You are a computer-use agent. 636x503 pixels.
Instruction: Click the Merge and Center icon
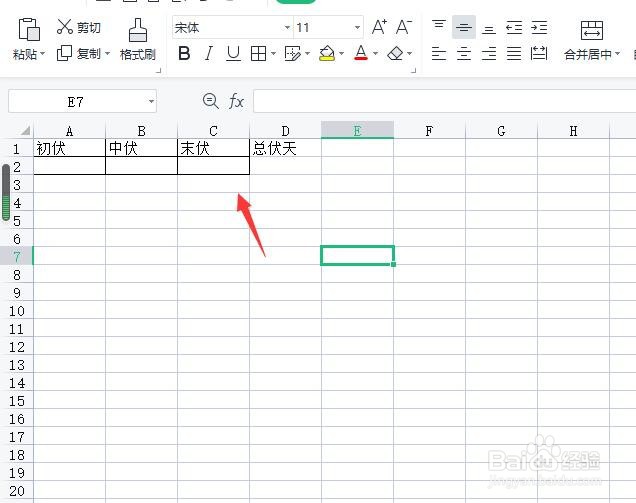[x=592, y=30]
